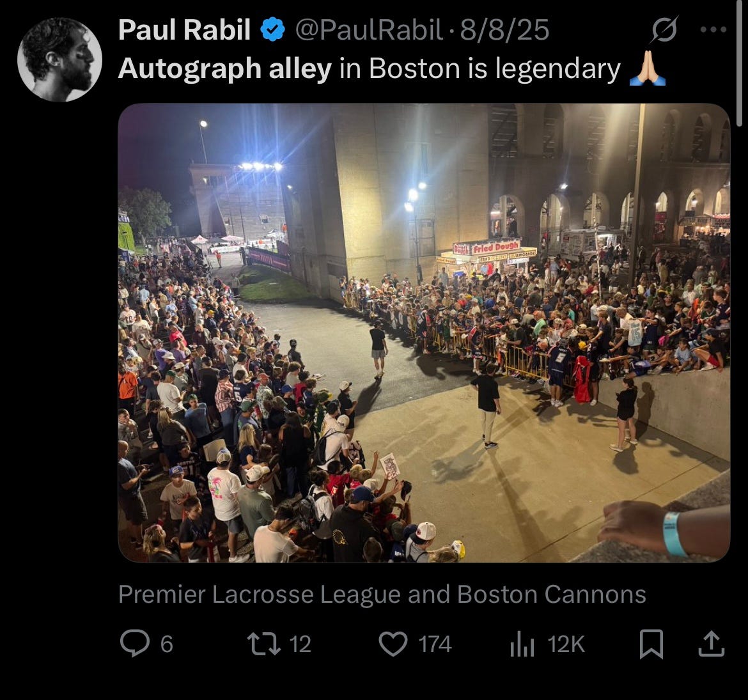Click the 174 likes count
The image size is (748, 700).
point(435,644)
